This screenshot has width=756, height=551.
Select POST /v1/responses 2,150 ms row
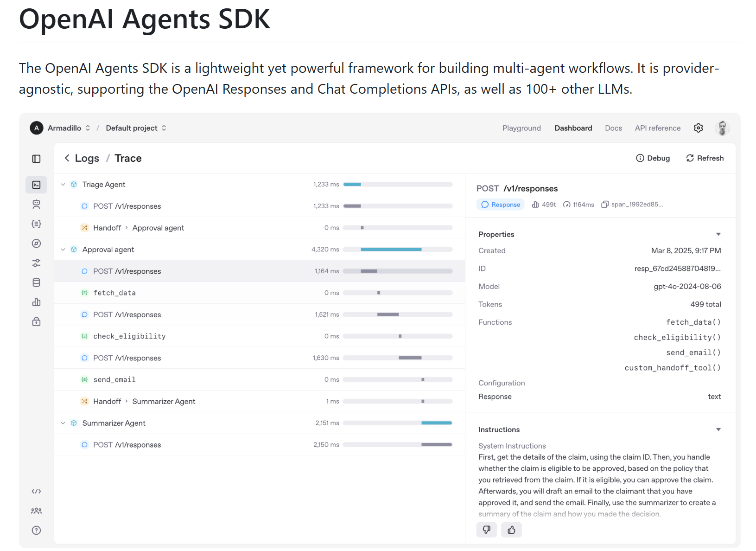click(260, 444)
